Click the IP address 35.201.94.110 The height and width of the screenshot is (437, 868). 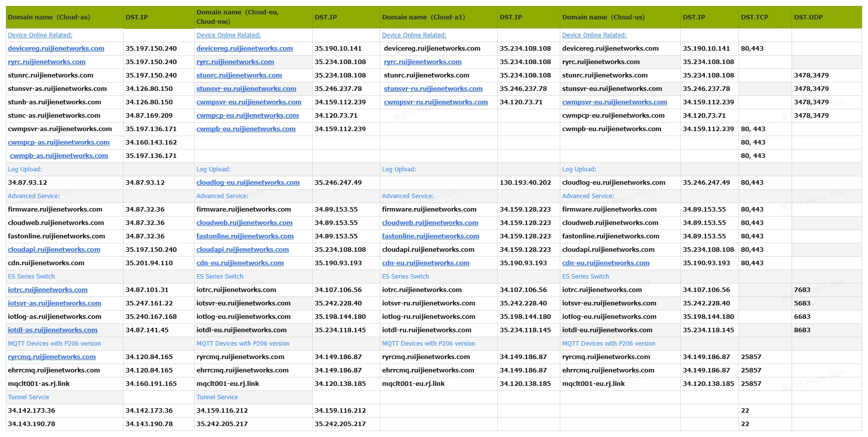pyautogui.click(x=149, y=263)
